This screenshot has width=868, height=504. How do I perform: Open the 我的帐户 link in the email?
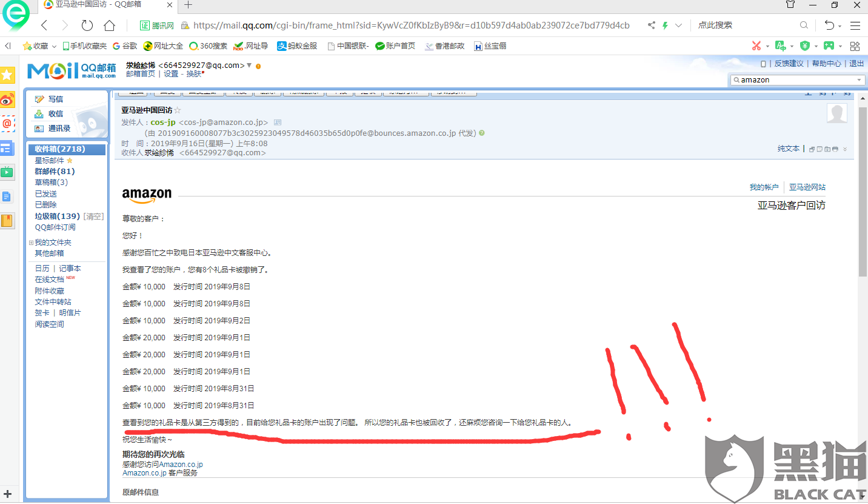coord(764,187)
